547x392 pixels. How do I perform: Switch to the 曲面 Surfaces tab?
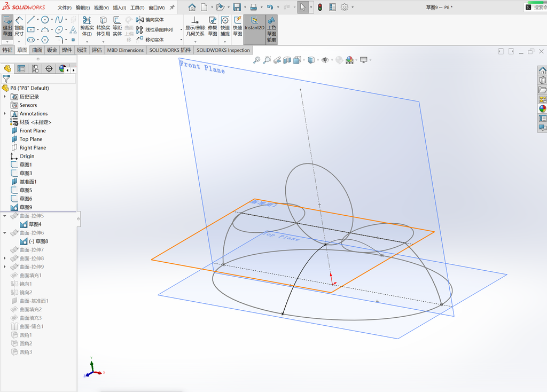[x=37, y=50]
